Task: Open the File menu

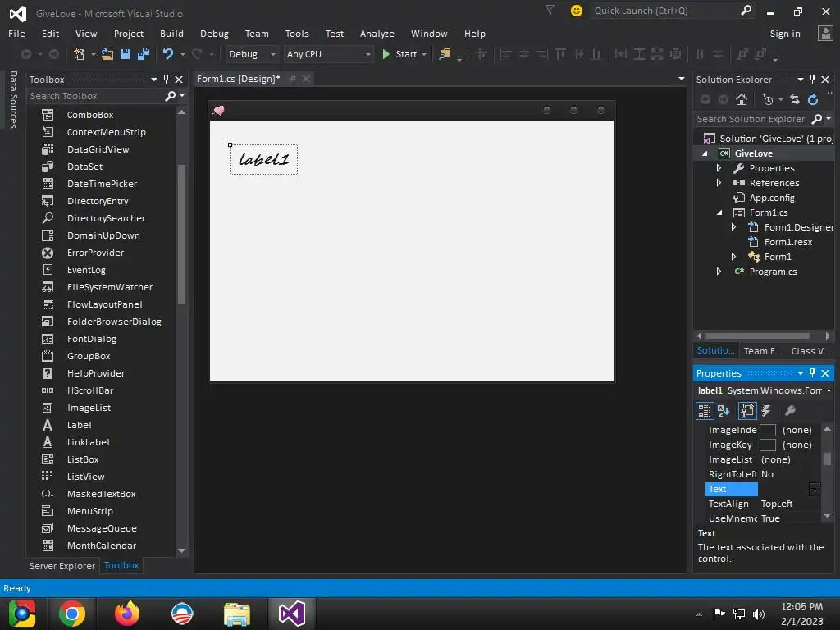Action: pos(16,33)
